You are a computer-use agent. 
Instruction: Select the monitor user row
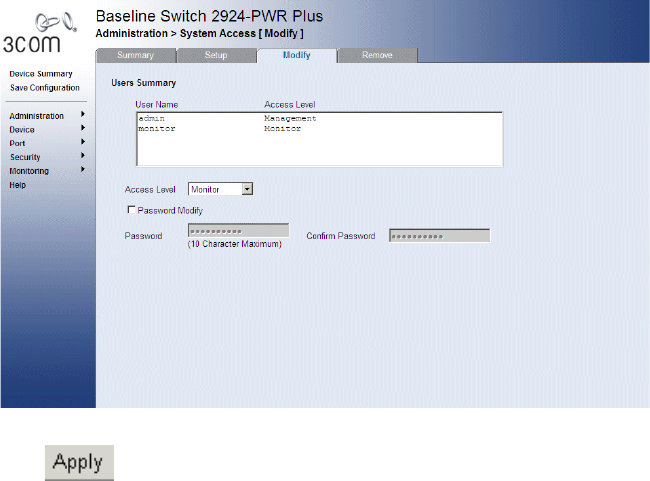[x=319, y=129]
